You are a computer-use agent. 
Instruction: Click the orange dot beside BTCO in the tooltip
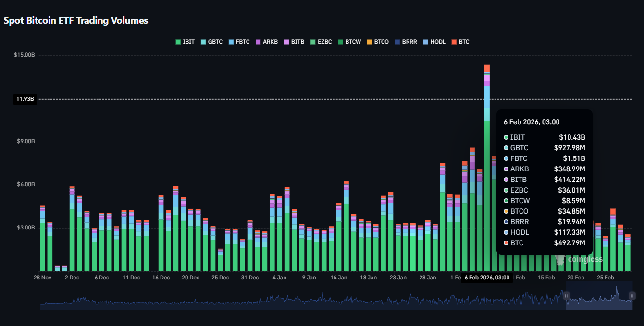506,211
